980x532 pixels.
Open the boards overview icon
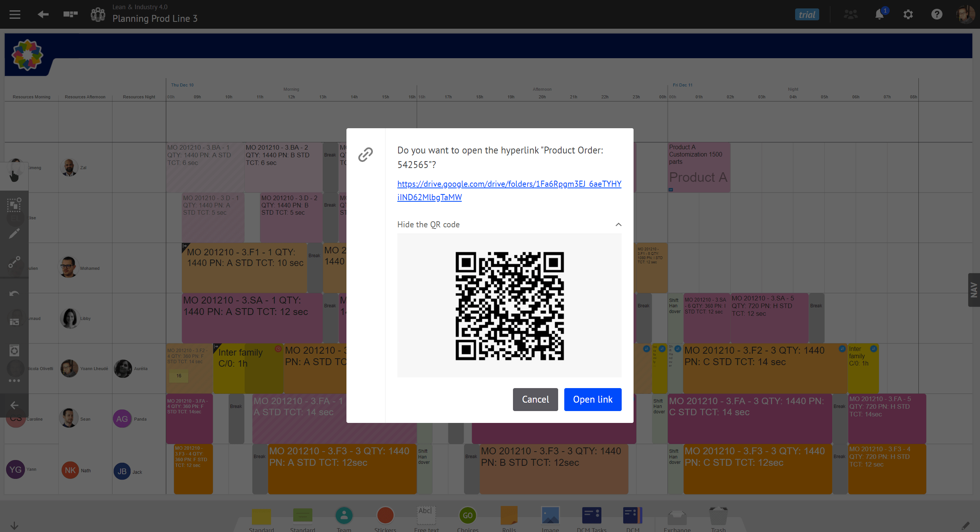70,15
